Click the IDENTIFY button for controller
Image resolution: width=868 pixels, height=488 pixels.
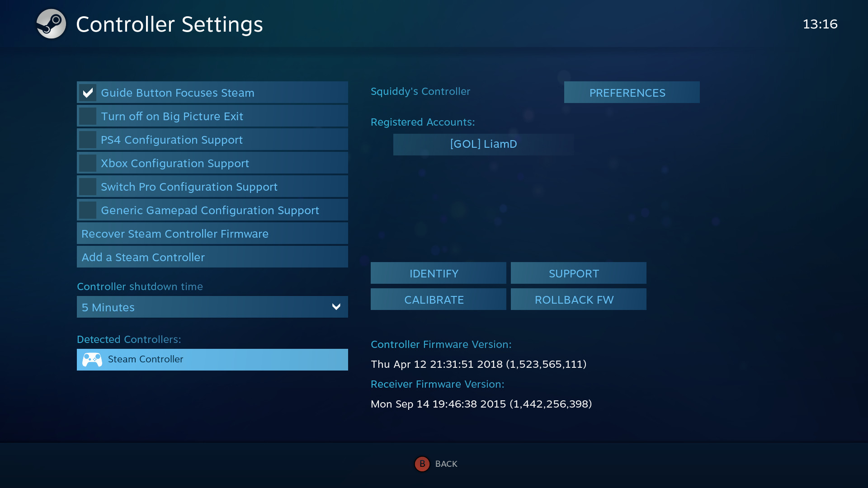[434, 273]
